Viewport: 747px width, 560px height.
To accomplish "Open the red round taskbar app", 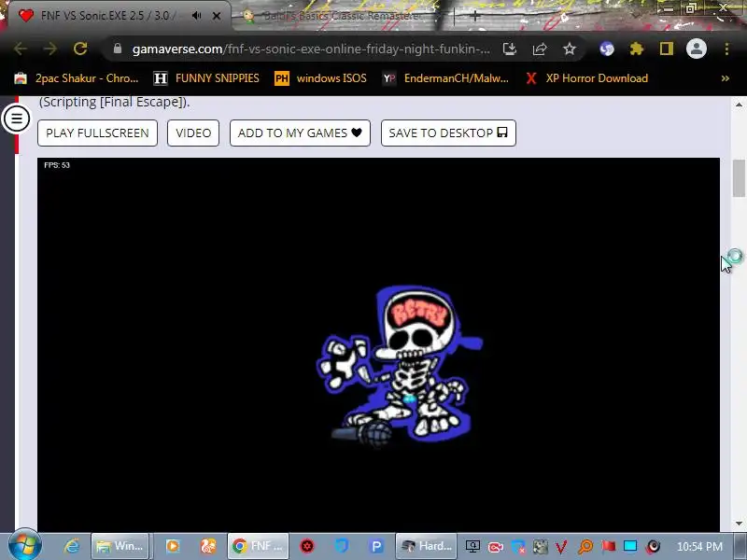I will tap(307, 546).
